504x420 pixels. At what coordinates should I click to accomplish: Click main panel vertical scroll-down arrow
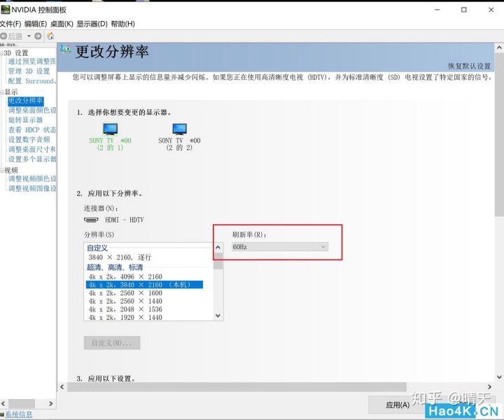pyautogui.click(x=499, y=377)
